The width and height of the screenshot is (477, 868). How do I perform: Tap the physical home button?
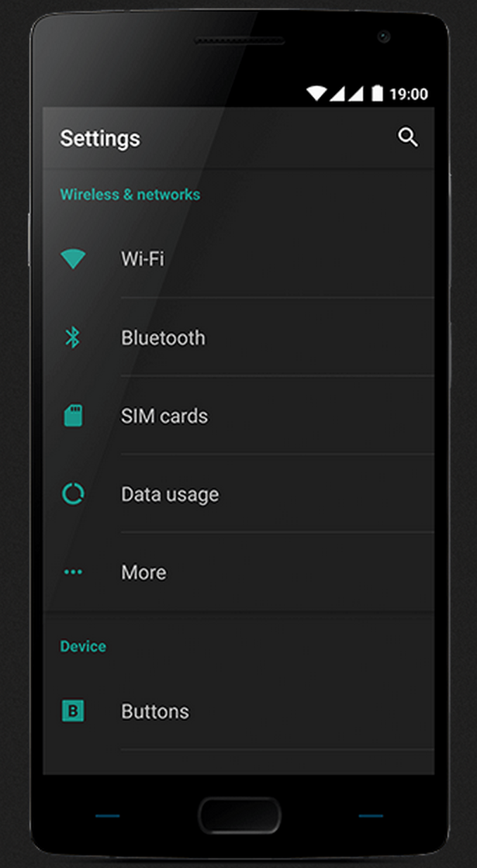tap(239, 816)
